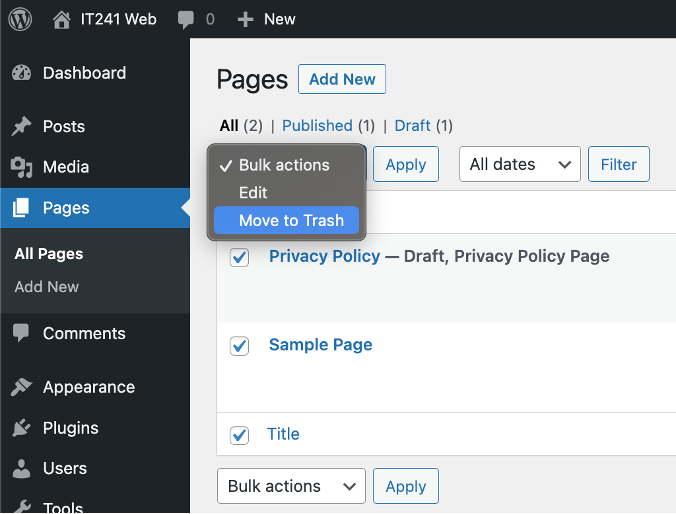Click the WordPress logo icon
This screenshot has width=676, height=514.
coord(20,19)
